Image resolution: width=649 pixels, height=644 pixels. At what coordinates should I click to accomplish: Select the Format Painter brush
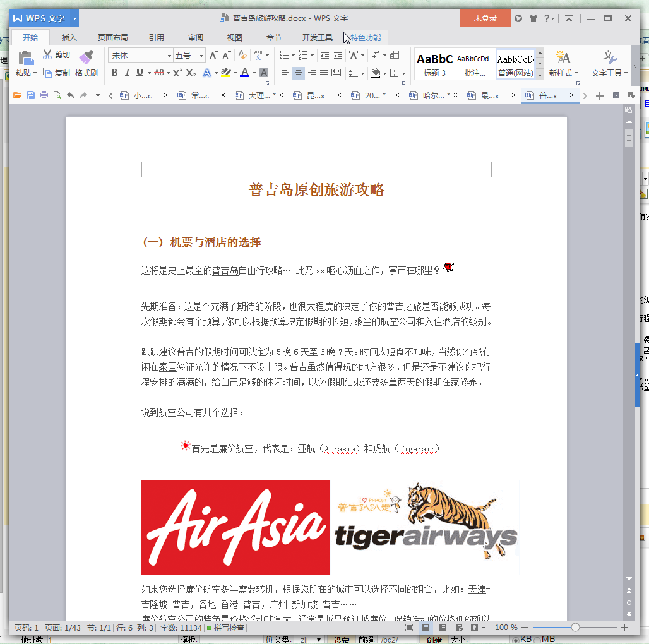coord(86,57)
